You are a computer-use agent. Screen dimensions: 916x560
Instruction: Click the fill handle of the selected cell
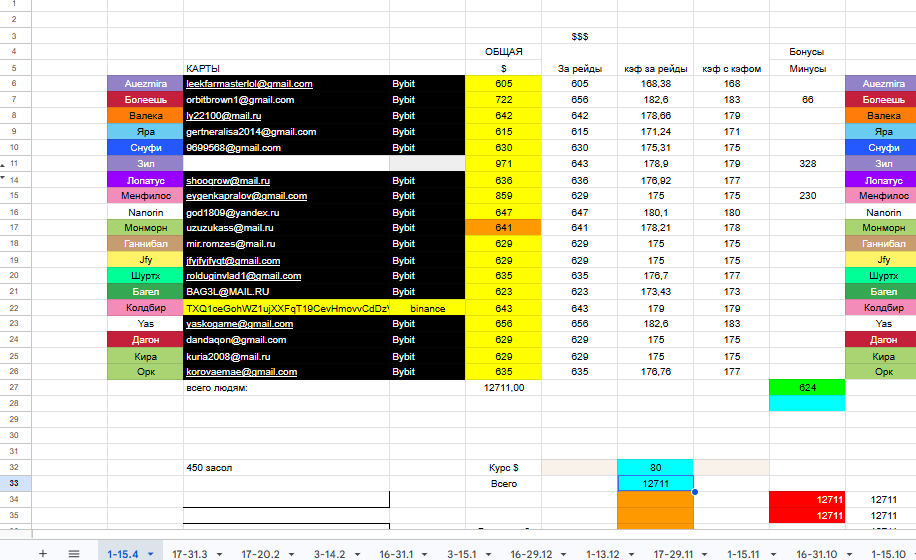point(695,492)
